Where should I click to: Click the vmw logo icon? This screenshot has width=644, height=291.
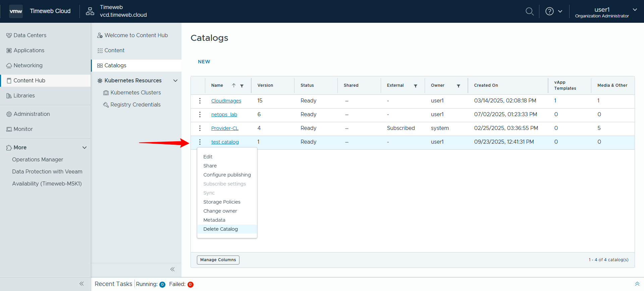pos(16,11)
